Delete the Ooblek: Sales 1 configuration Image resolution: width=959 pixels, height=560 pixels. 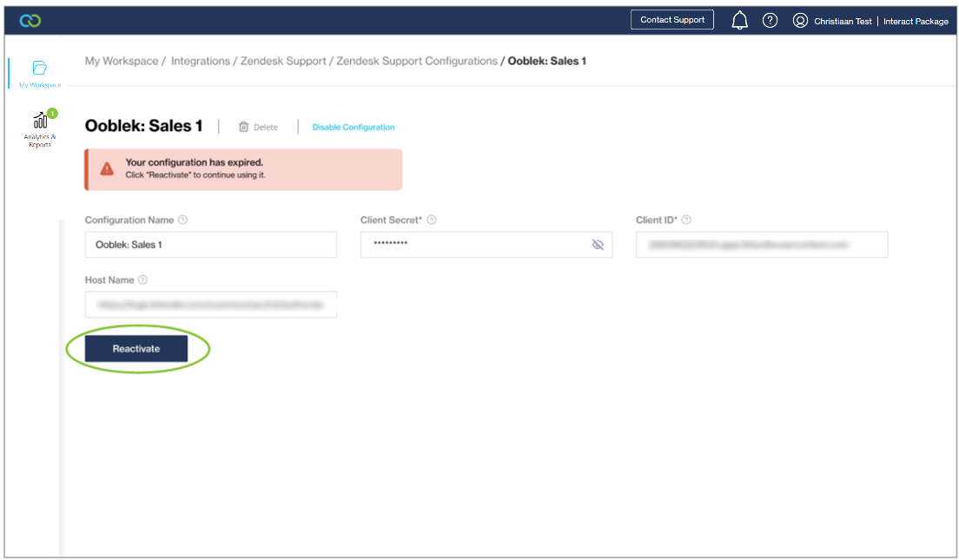[258, 128]
